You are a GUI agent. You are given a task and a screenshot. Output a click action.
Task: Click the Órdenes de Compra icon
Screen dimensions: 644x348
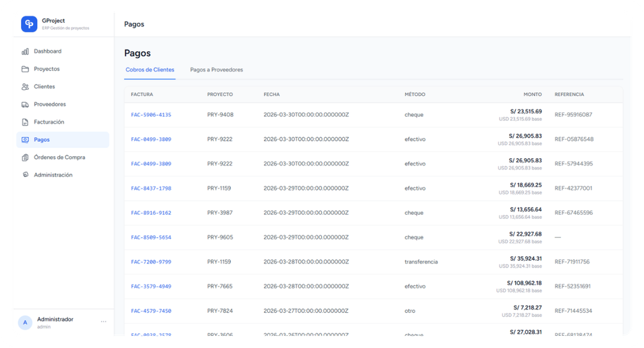tap(25, 157)
